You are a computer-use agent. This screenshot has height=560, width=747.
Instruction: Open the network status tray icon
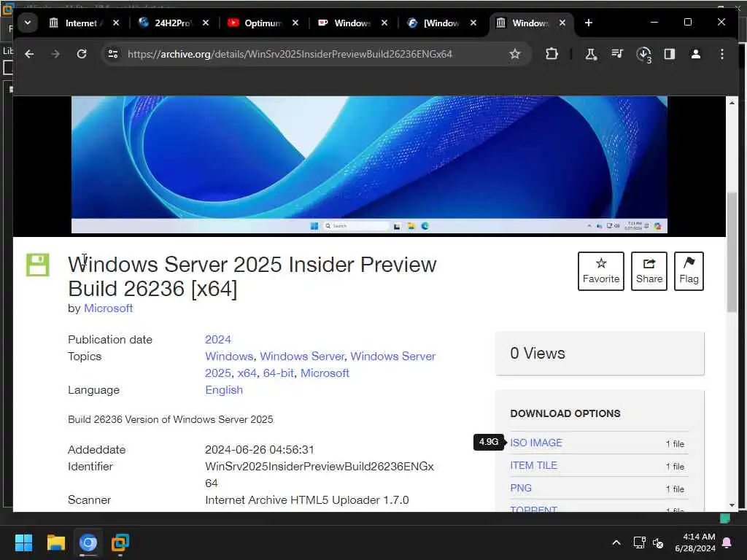(x=639, y=542)
